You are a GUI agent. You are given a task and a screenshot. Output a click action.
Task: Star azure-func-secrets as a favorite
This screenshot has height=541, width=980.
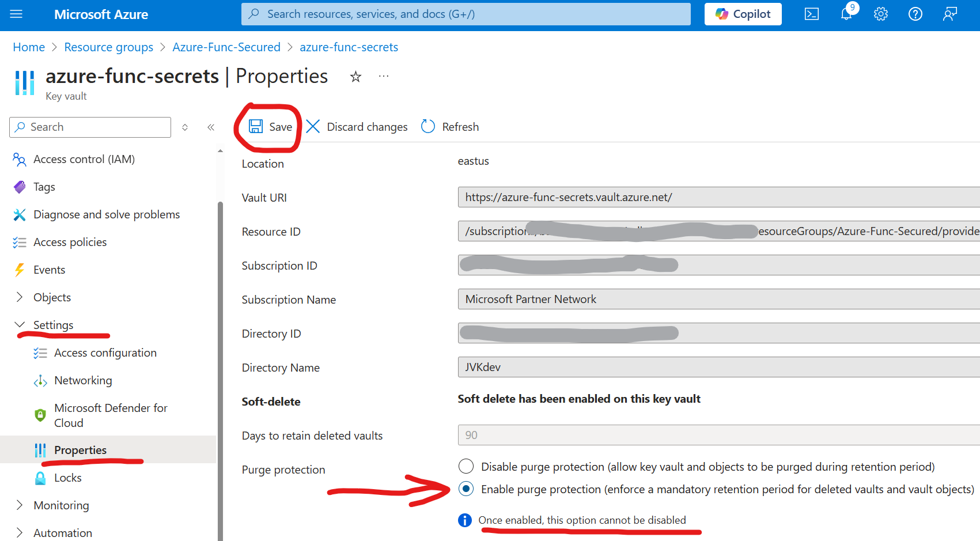(x=355, y=77)
